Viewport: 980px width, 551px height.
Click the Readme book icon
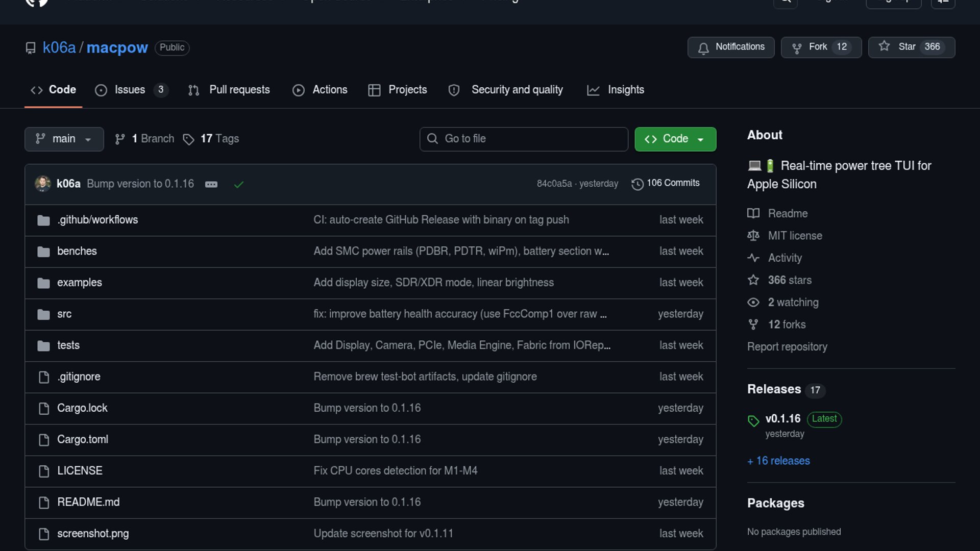(753, 213)
